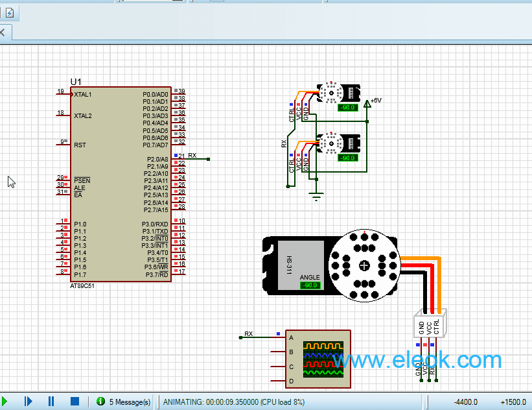Pause the running simulation
Screen dimensions: 532x410
51,402
